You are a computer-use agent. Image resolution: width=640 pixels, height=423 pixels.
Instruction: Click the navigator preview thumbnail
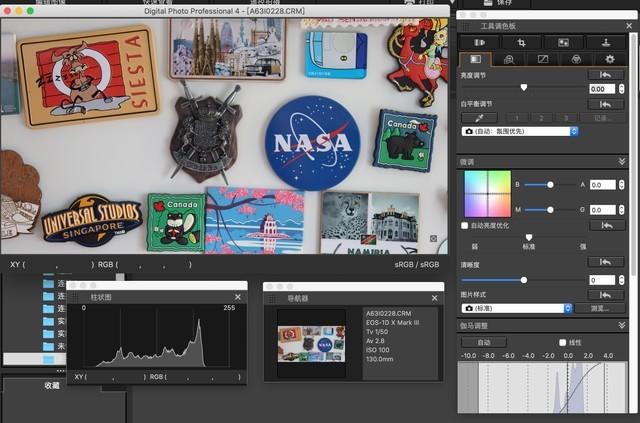[x=311, y=344]
